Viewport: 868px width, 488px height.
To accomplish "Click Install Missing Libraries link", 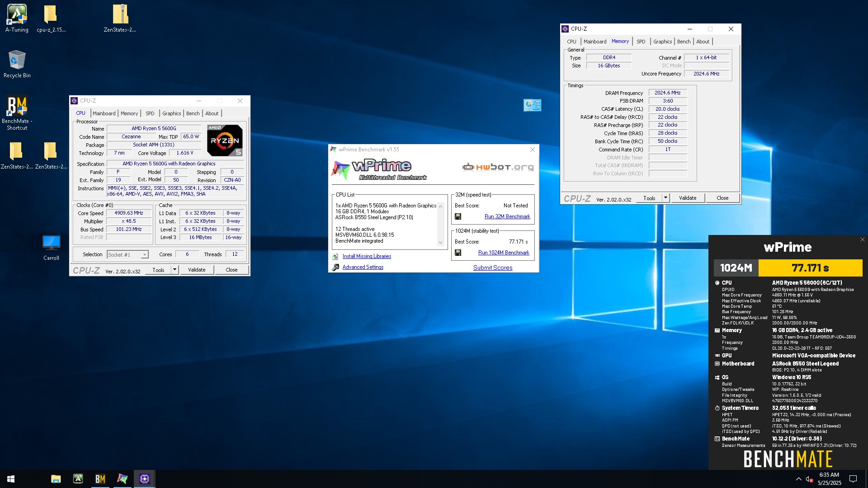I will 367,256.
